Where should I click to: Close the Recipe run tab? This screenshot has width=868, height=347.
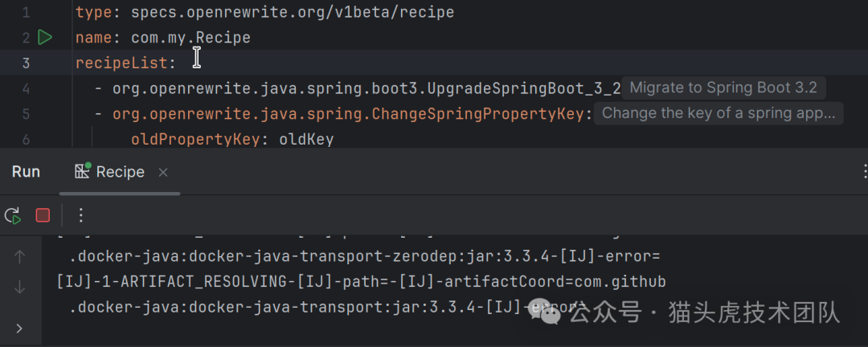tap(163, 172)
